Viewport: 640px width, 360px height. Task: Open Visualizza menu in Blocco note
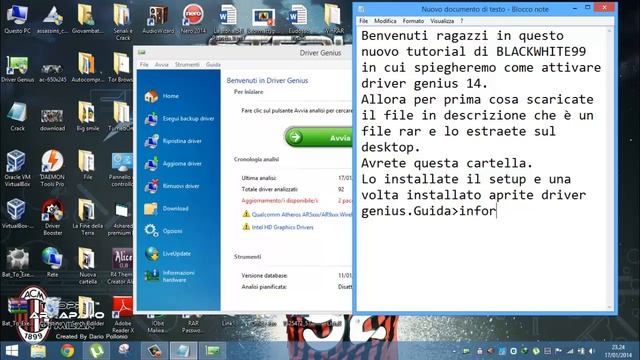(442, 21)
